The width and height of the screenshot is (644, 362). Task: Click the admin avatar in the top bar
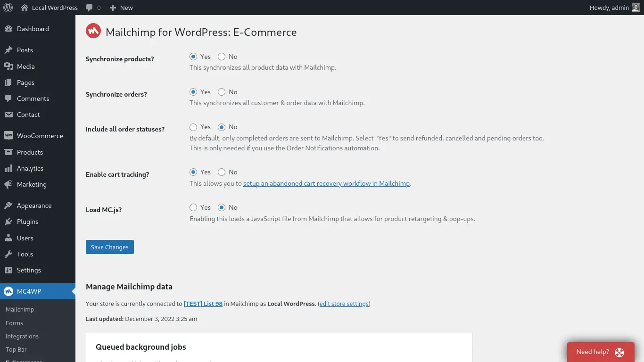click(636, 8)
